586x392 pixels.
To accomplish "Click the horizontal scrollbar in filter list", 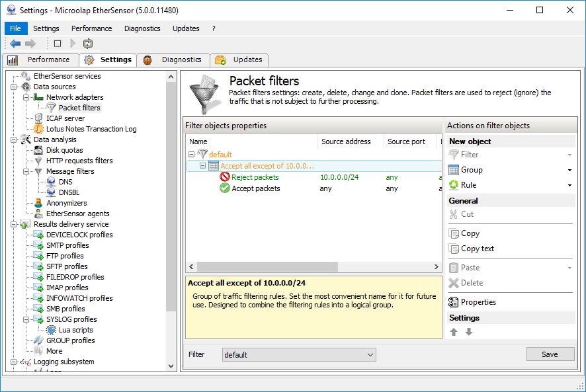I will 267,267.
